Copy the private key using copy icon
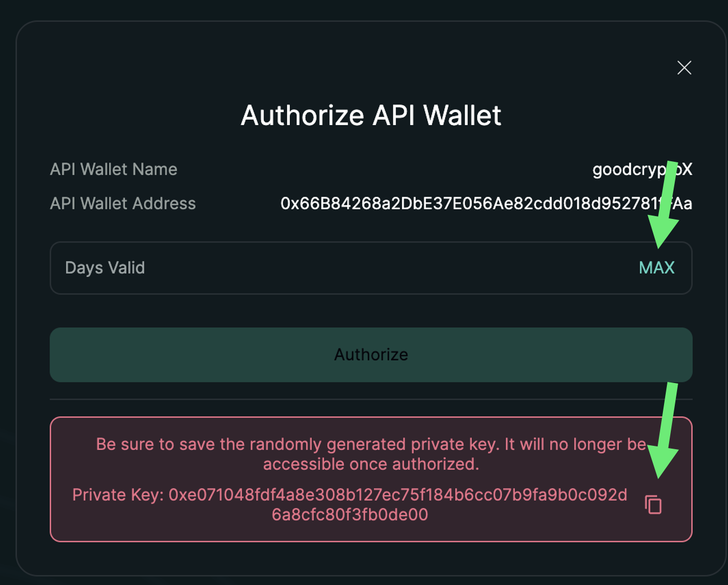The height and width of the screenshot is (585, 728). (653, 504)
